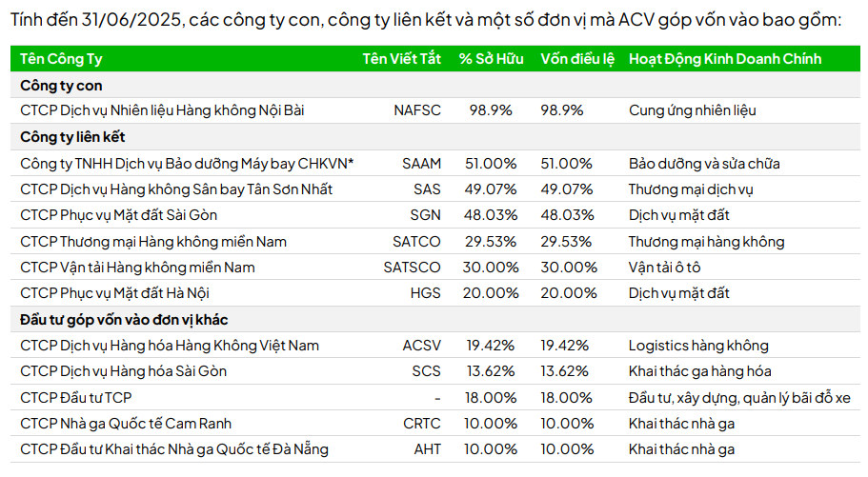Click the SAAM abbreviation cell
868x477 pixels.
pyautogui.click(x=421, y=164)
